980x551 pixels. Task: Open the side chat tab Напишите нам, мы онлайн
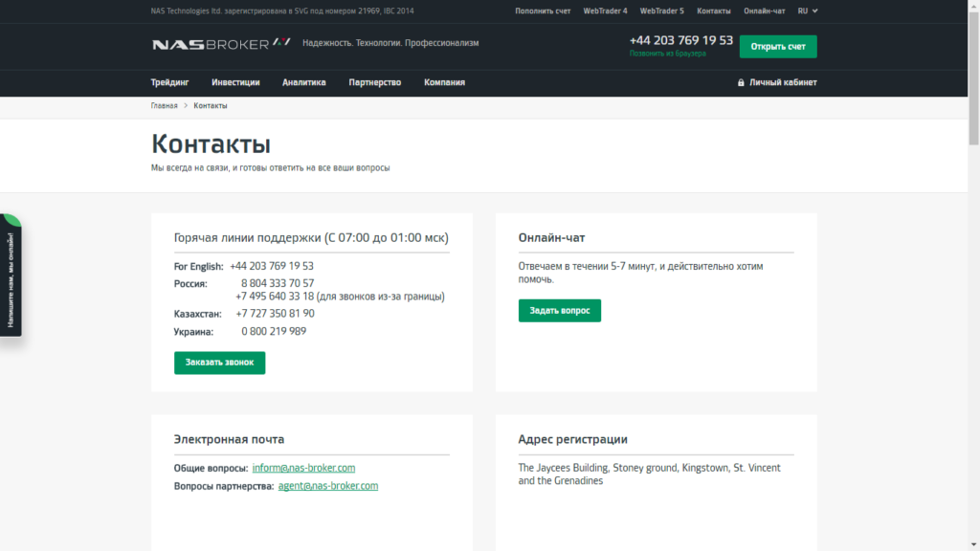coord(11,275)
